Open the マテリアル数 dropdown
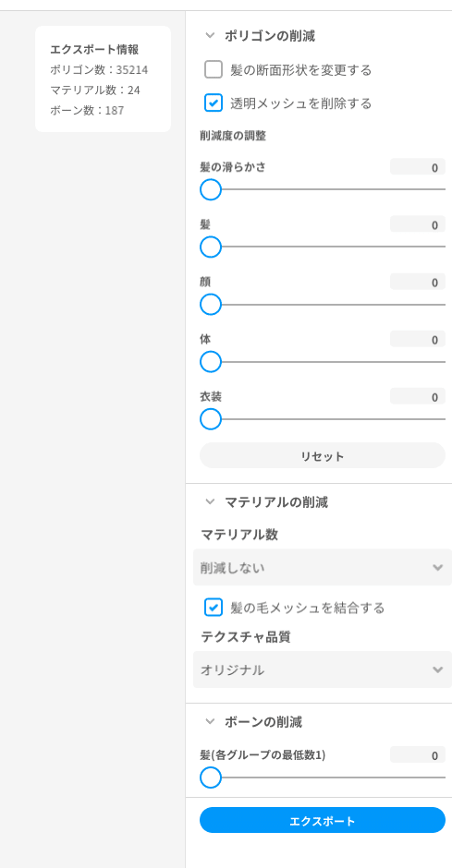The image size is (452, 868). [323, 567]
